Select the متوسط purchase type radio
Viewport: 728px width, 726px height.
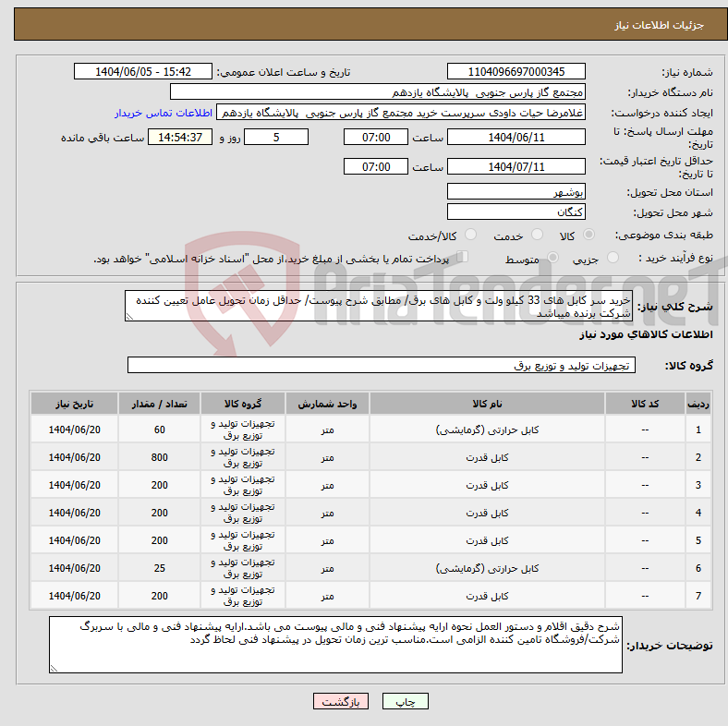(x=552, y=258)
